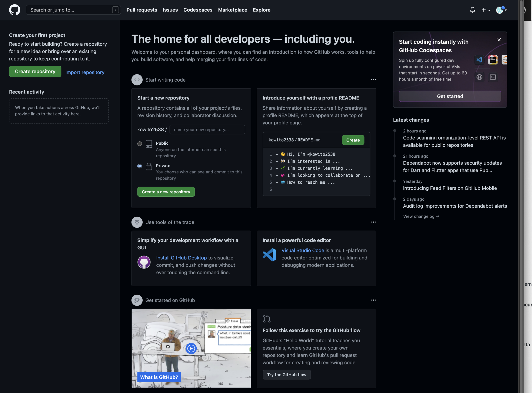Click the new repository name field

[x=207, y=130]
